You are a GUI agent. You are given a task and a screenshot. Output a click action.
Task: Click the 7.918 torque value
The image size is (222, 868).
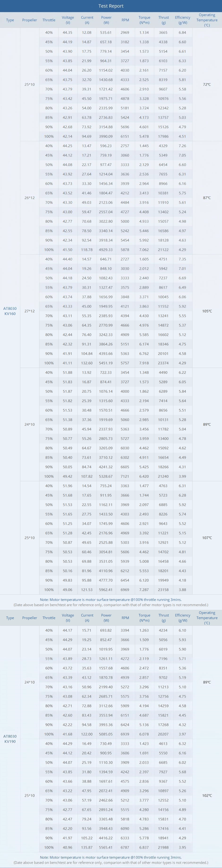coord(144,363)
